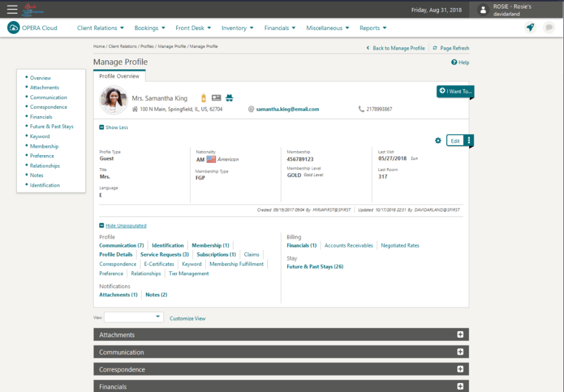This screenshot has height=392, width=564.
Task: Open Front Desk menu
Action: [193, 28]
